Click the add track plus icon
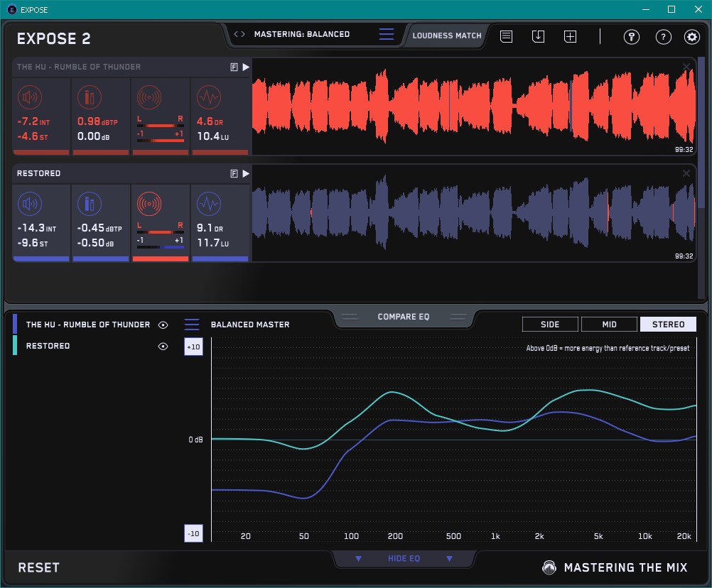The image size is (712, 588). [570, 36]
